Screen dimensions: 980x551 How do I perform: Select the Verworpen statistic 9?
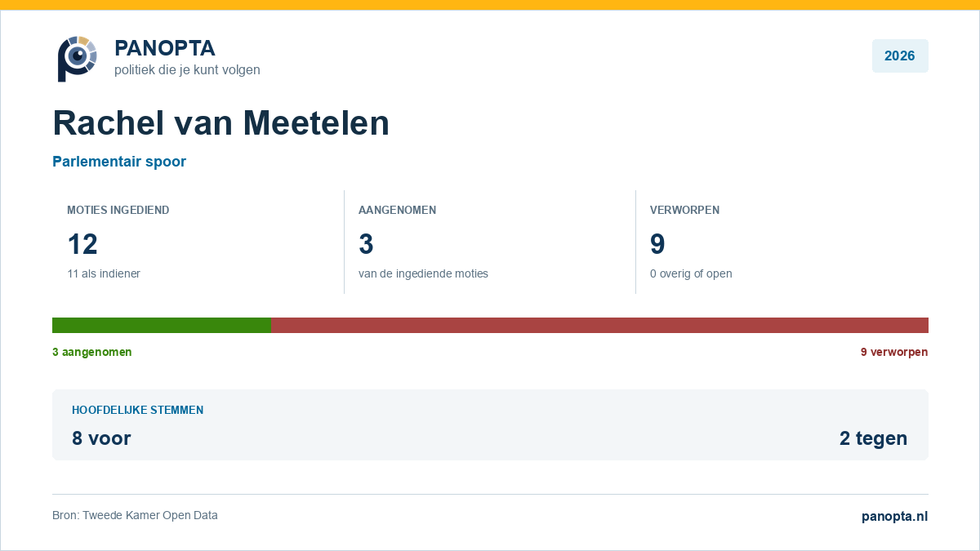[x=657, y=244]
